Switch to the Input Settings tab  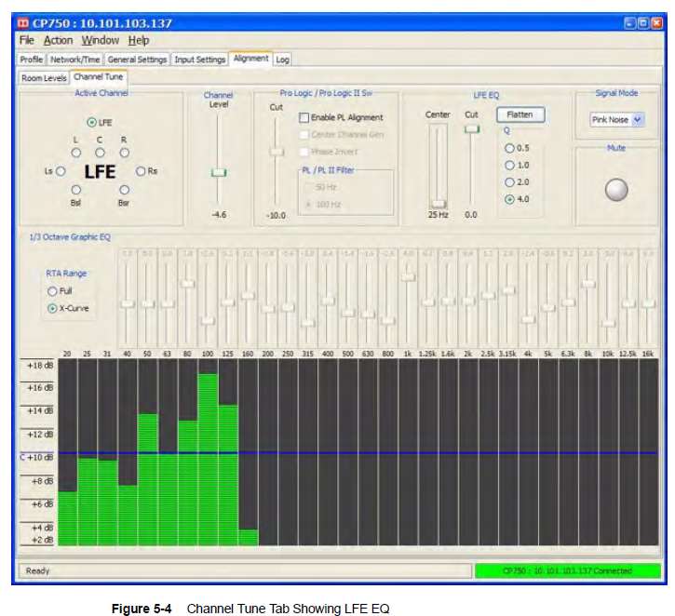200,60
